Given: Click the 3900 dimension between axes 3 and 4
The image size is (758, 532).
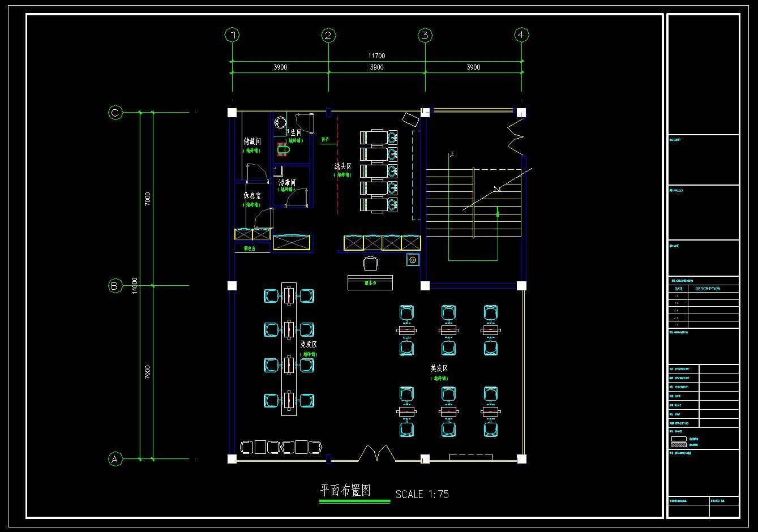Looking at the screenshot, I should click(473, 67).
